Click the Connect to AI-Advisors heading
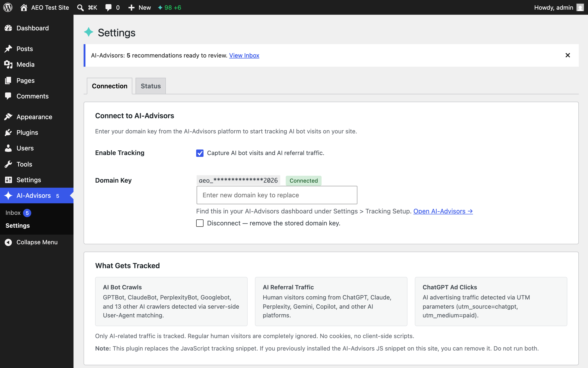The width and height of the screenshot is (588, 368). (135, 116)
